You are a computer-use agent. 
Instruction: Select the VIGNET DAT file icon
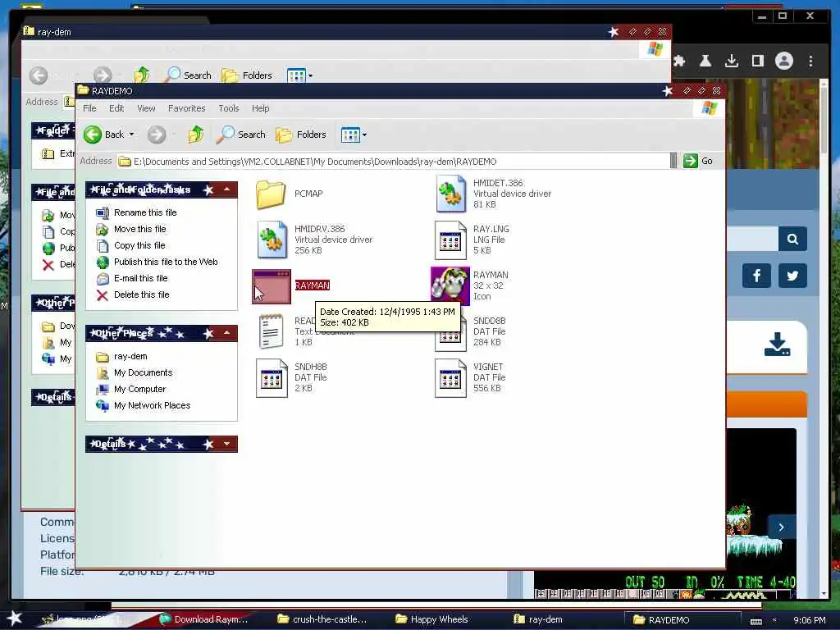click(450, 378)
